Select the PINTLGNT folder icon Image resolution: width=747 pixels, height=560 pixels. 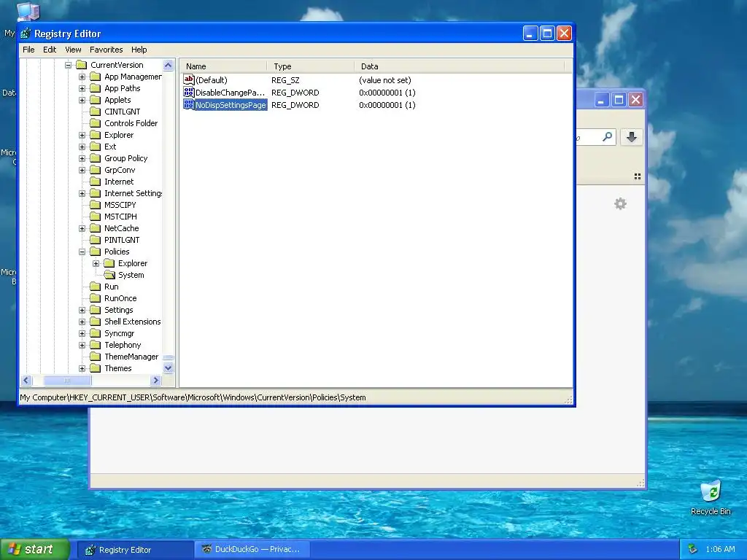tap(96, 239)
